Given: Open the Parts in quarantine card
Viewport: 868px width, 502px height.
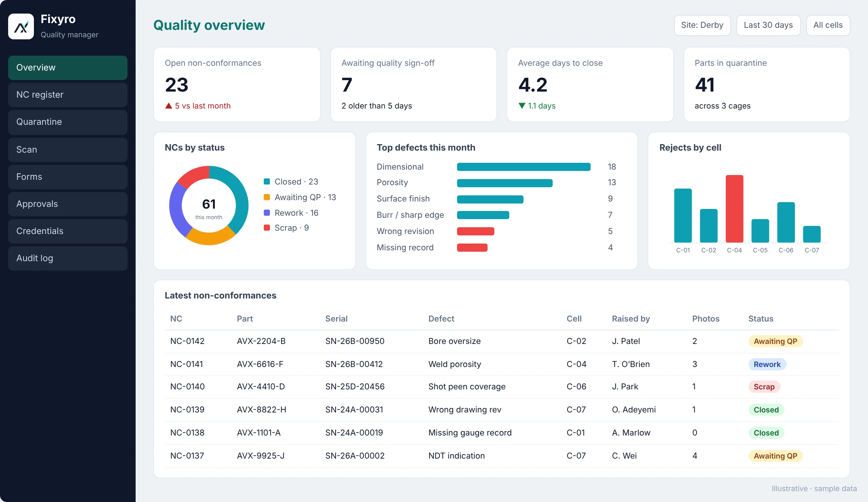Looking at the screenshot, I should point(767,84).
